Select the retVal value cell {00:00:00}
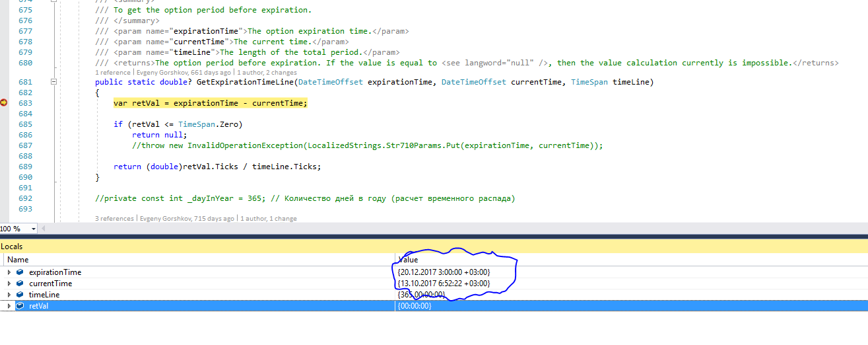Viewport: 868px width, 345px height. coord(415,306)
